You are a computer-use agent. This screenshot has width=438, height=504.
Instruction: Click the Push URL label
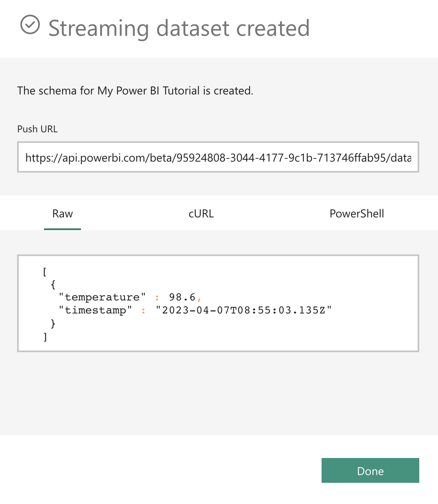point(37,129)
